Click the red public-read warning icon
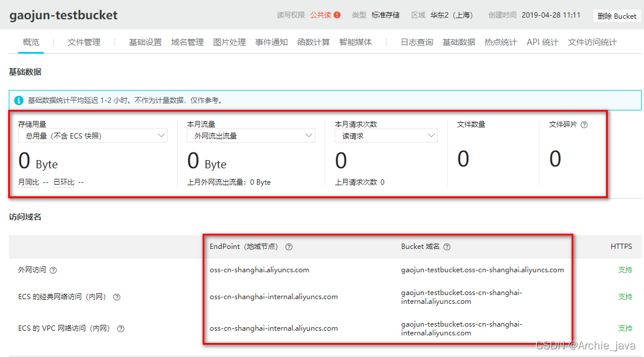Image resolution: width=644 pixels, height=357 pixels. 337,15
